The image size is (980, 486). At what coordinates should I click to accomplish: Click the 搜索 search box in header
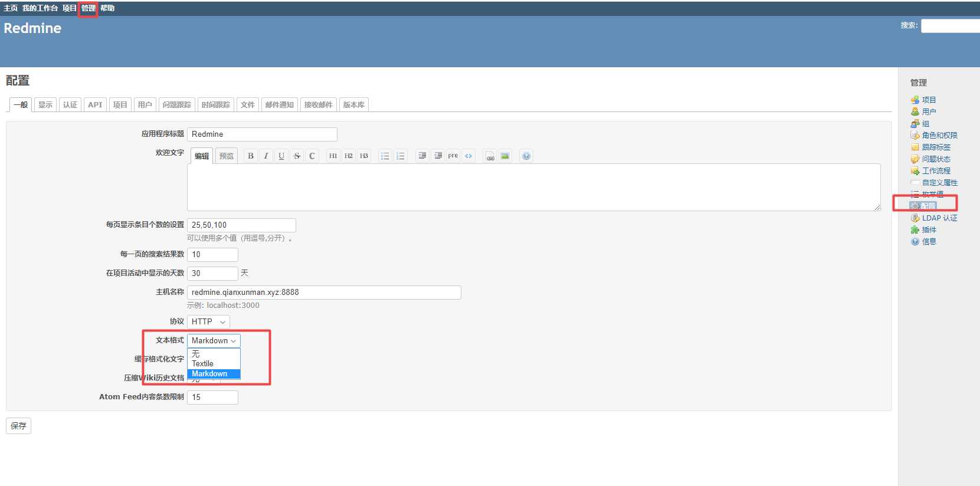[950, 26]
